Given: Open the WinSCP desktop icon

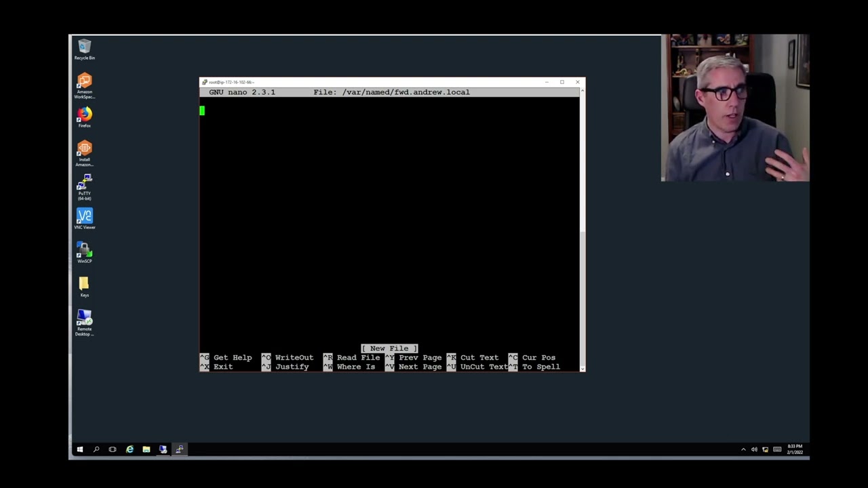Looking at the screenshot, I should (84, 253).
